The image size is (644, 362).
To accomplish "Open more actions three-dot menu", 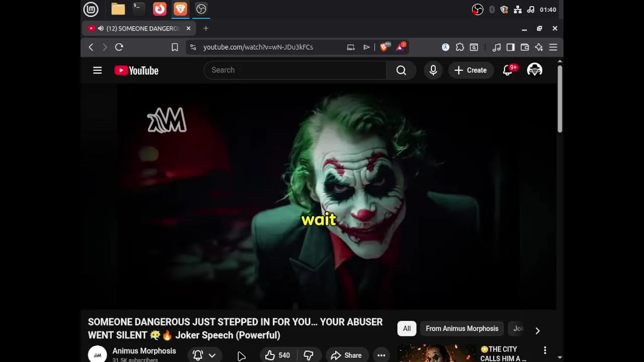I will coord(381,355).
